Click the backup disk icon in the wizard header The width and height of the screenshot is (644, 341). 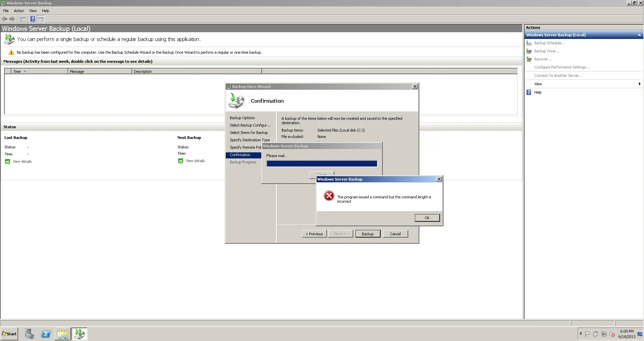coord(236,101)
